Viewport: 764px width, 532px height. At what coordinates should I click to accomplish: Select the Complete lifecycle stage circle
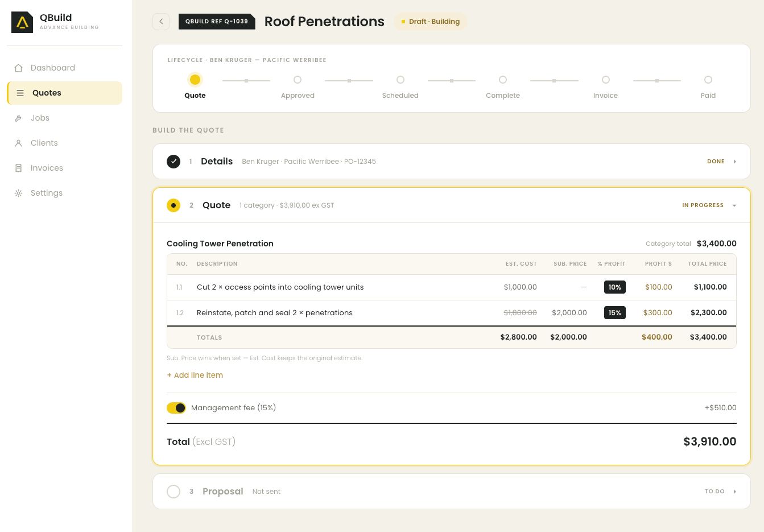(503, 80)
